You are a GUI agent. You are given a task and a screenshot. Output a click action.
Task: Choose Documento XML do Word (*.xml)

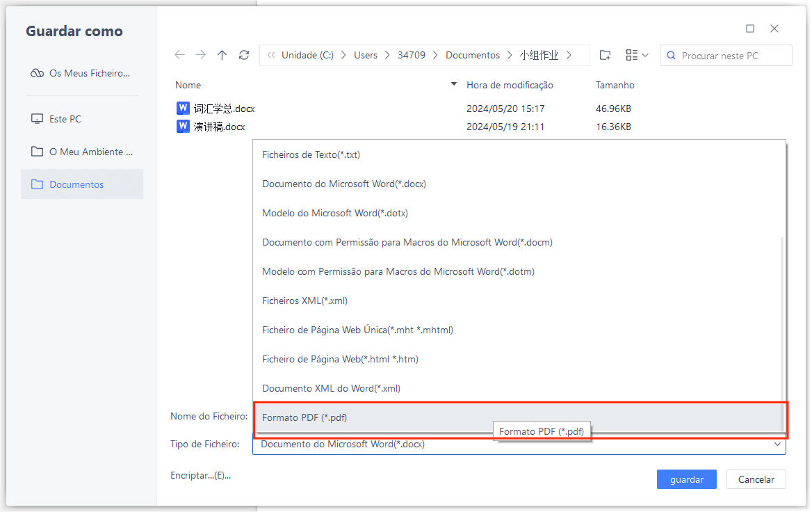click(x=517, y=388)
